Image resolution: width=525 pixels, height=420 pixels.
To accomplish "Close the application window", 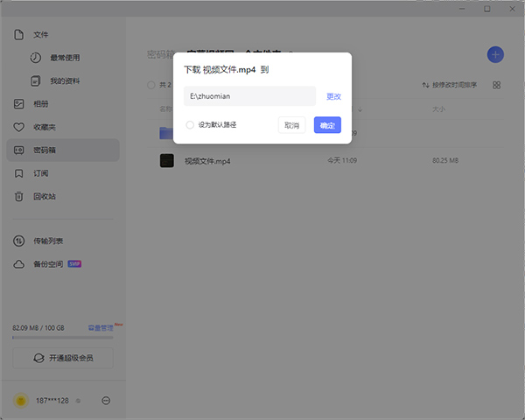I will 512,9.
